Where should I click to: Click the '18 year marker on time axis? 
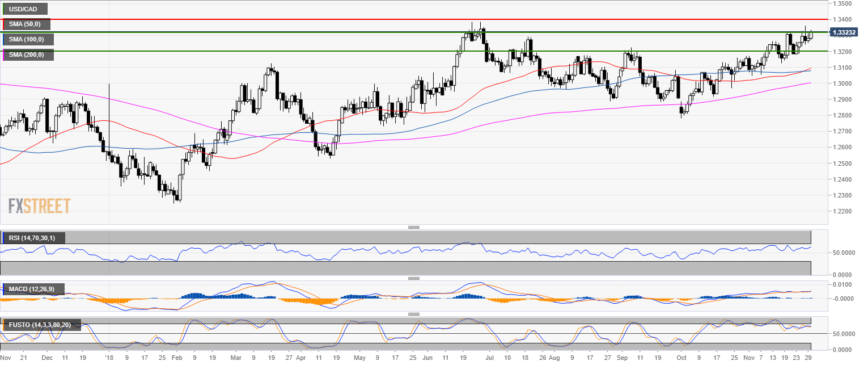coord(109,359)
